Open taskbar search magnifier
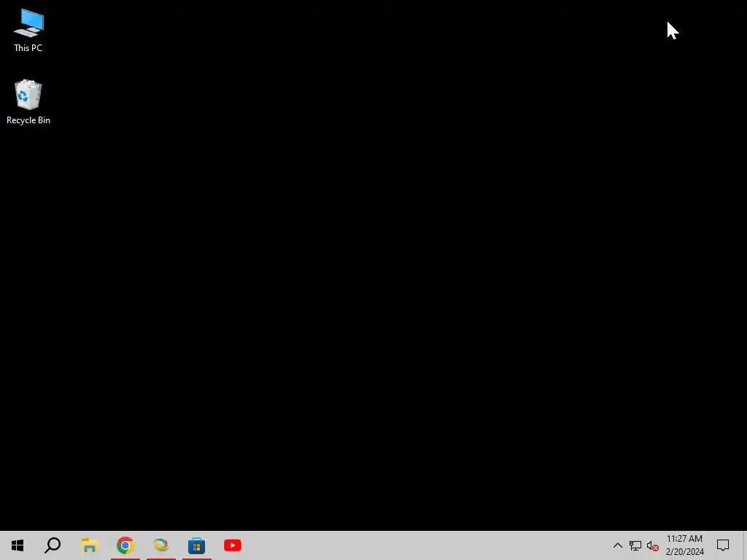The image size is (747, 560). point(53,545)
